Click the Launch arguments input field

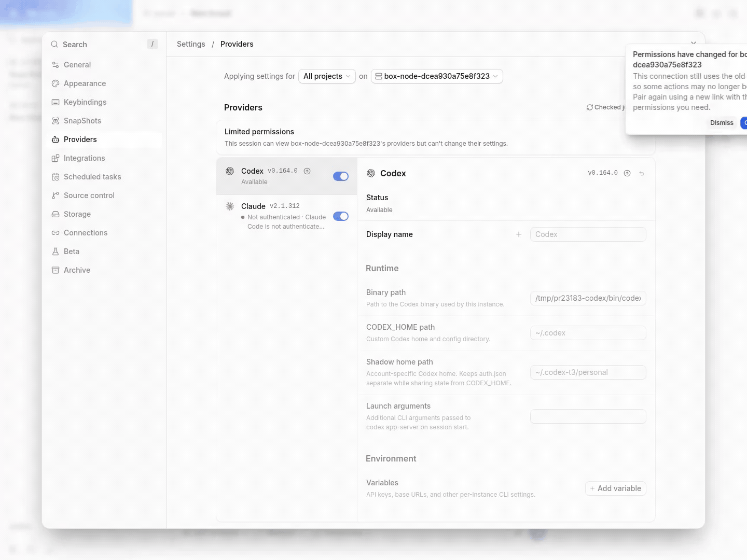tap(588, 416)
